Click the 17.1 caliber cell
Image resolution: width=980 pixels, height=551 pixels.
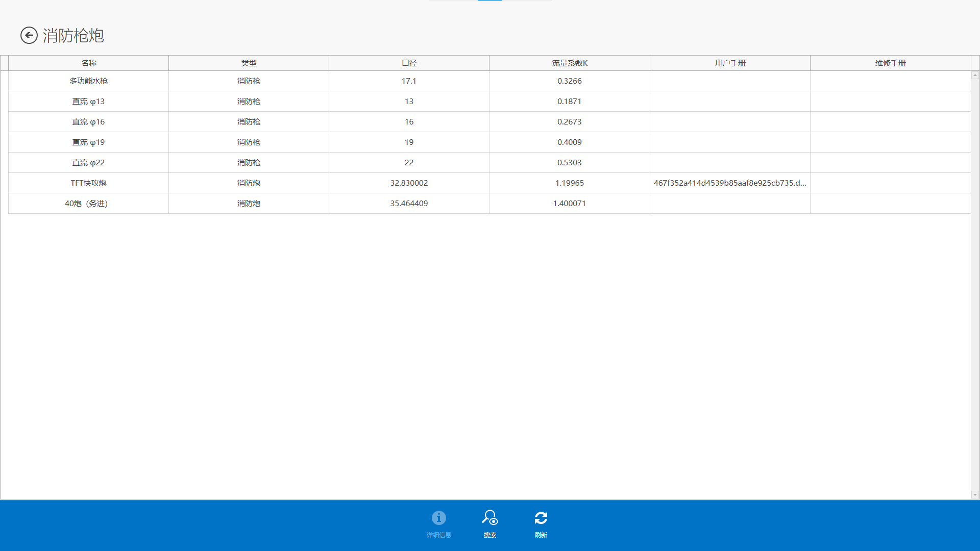(409, 81)
